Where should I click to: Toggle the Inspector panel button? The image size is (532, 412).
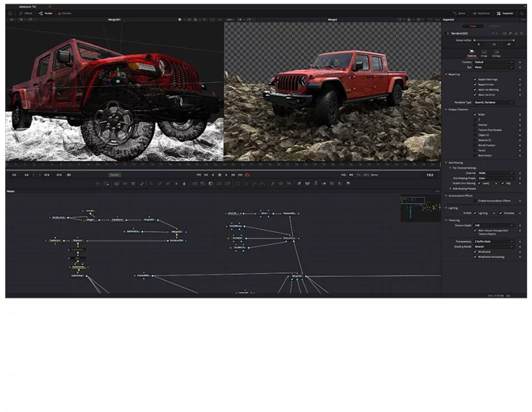[505, 13]
